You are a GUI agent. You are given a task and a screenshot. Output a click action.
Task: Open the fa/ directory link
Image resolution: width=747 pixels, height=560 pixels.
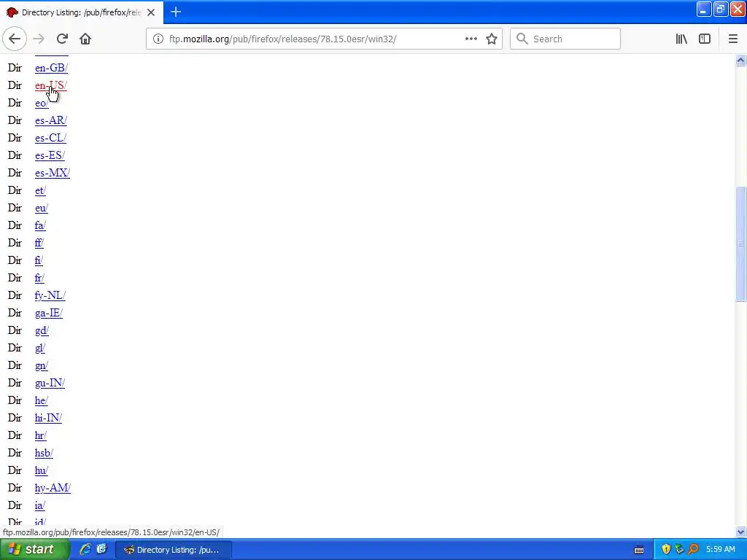click(x=41, y=226)
